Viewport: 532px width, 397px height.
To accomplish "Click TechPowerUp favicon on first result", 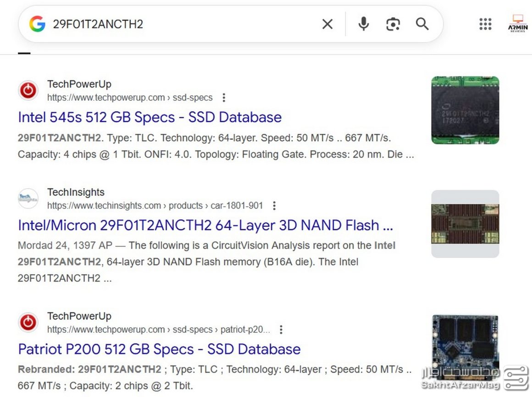I will click(28, 90).
